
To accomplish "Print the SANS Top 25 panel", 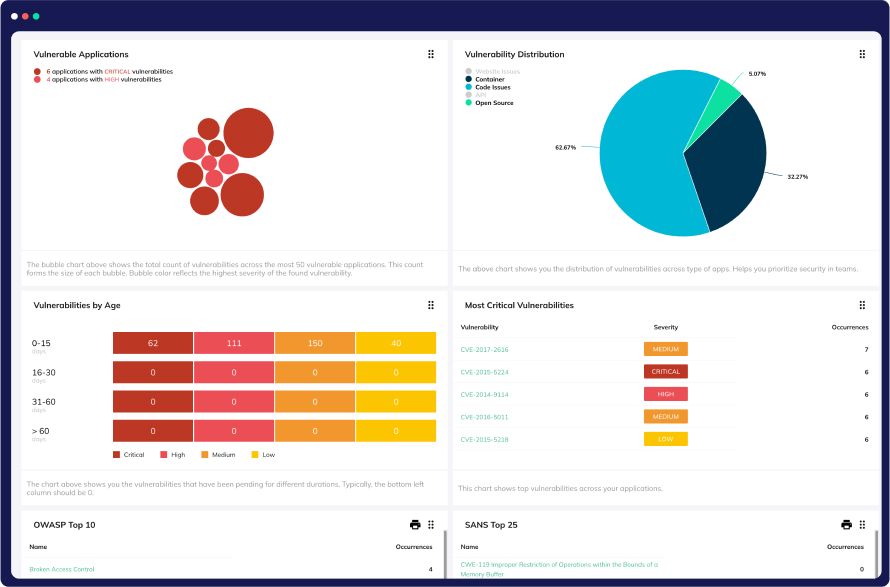I will click(846, 524).
